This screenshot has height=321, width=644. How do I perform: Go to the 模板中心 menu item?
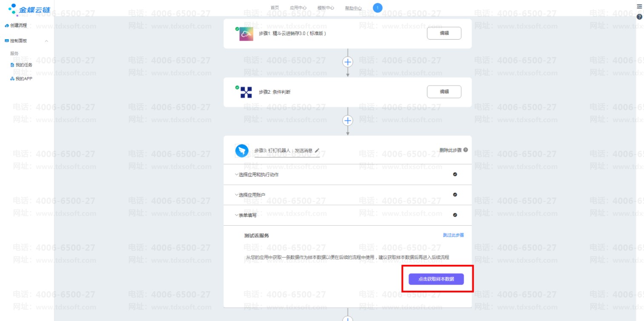click(x=326, y=8)
